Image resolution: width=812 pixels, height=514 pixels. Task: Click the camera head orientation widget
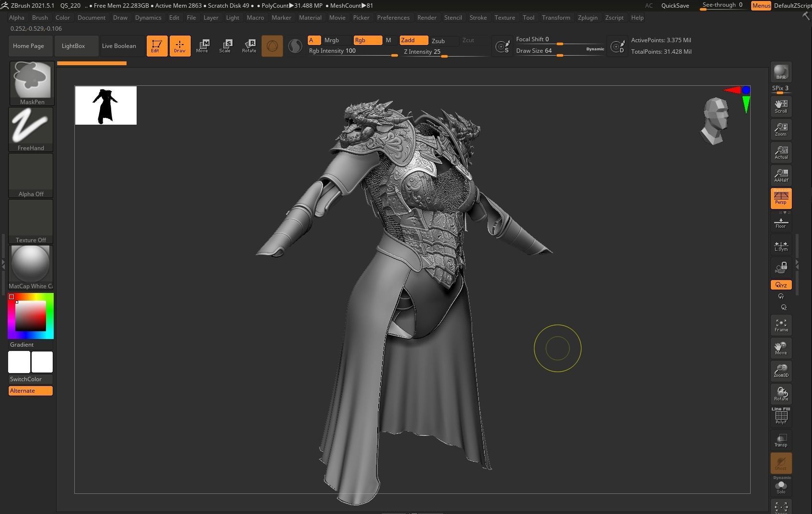(x=715, y=120)
